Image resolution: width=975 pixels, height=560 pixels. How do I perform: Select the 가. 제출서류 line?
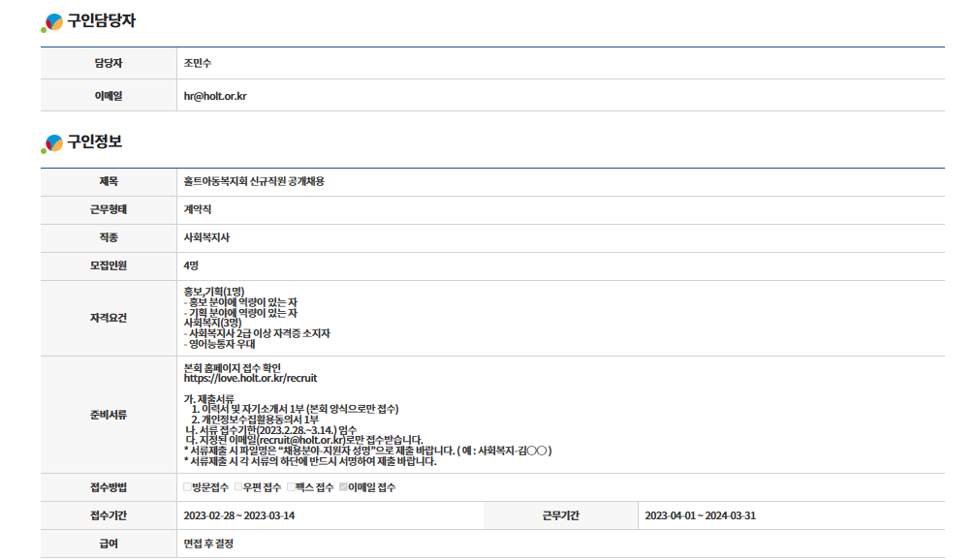(209, 399)
